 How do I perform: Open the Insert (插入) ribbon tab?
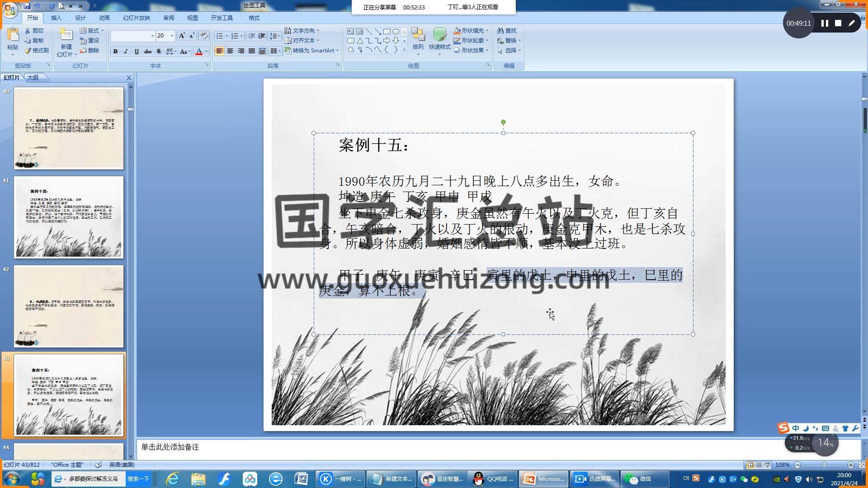tap(56, 18)
